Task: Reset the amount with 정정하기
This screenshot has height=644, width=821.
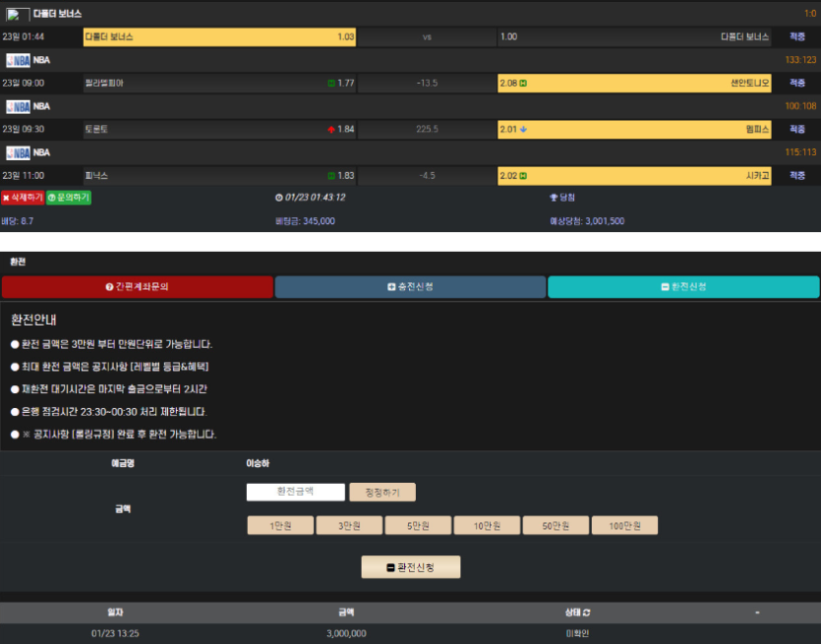Action: [382, 493]
